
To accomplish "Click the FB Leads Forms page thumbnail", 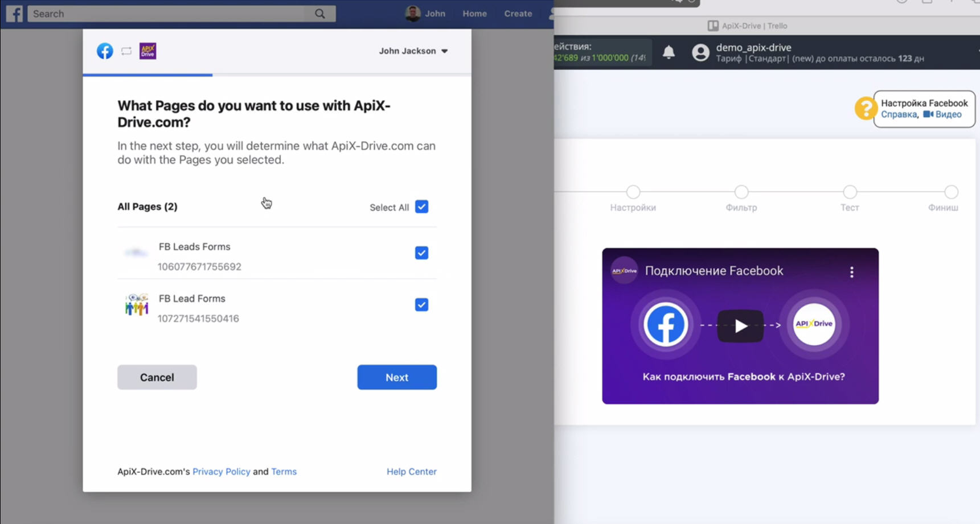I will (x=137, y=253).
